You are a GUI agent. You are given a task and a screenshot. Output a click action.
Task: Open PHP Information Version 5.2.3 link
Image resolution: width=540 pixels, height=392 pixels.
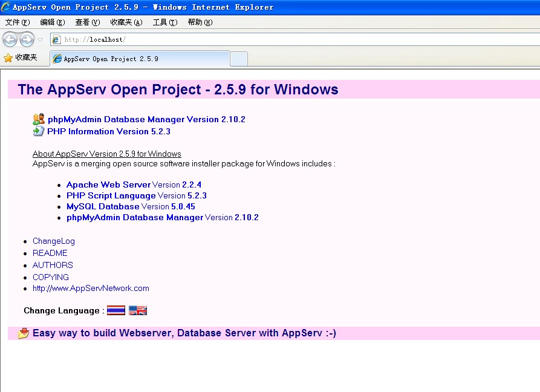click(x=108, y=131)
